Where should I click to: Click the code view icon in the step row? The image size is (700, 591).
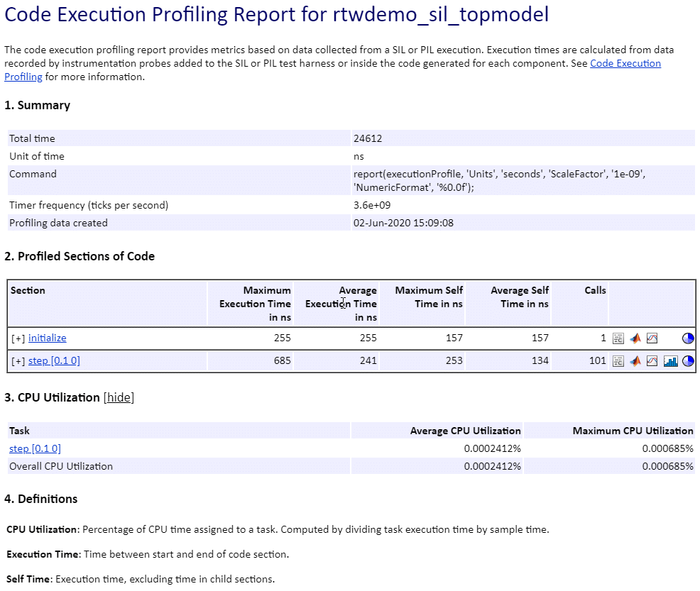click(618, 361)
